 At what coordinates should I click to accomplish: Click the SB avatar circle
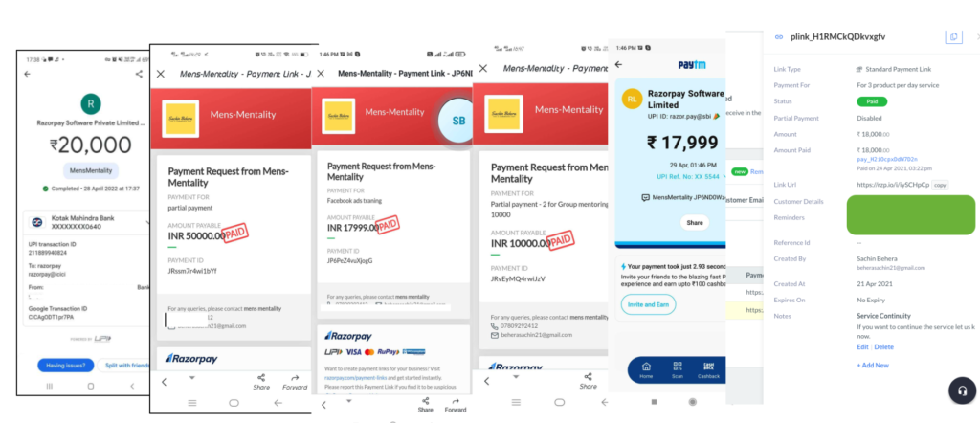pyautogui.click(x=458, y=121)
